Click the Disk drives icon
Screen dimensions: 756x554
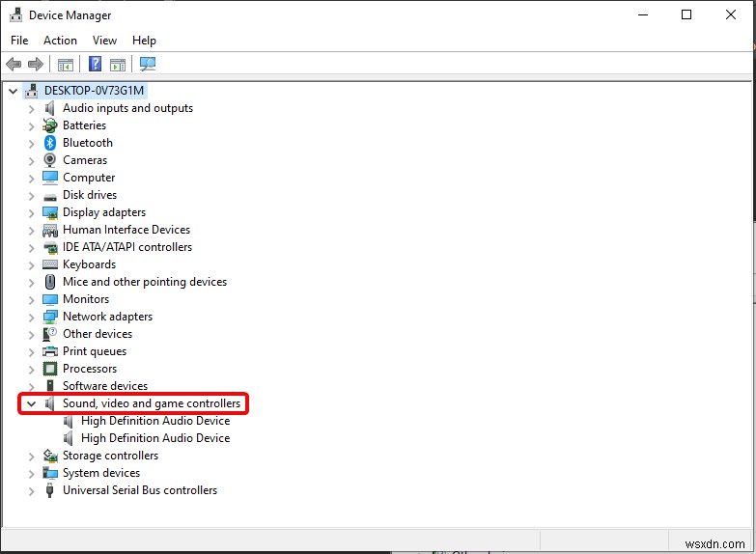coord(50,196)
